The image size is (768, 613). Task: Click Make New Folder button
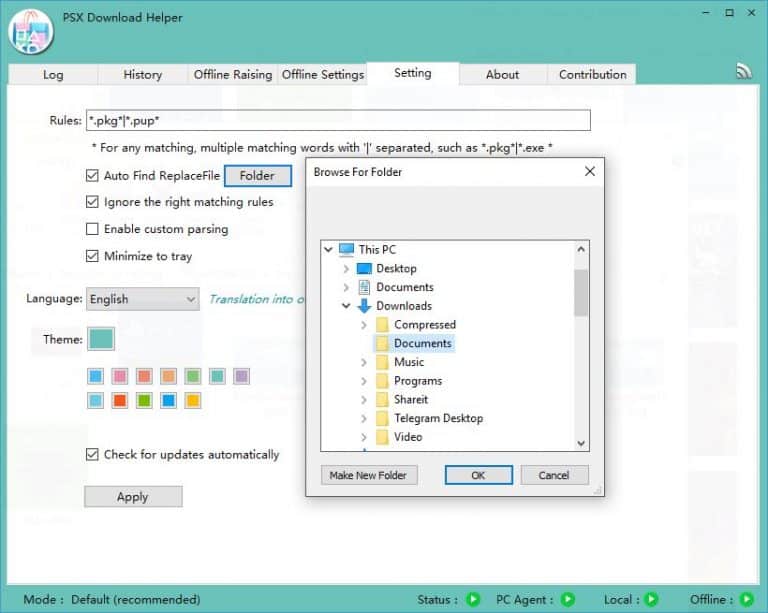click(x=368, y=475)
